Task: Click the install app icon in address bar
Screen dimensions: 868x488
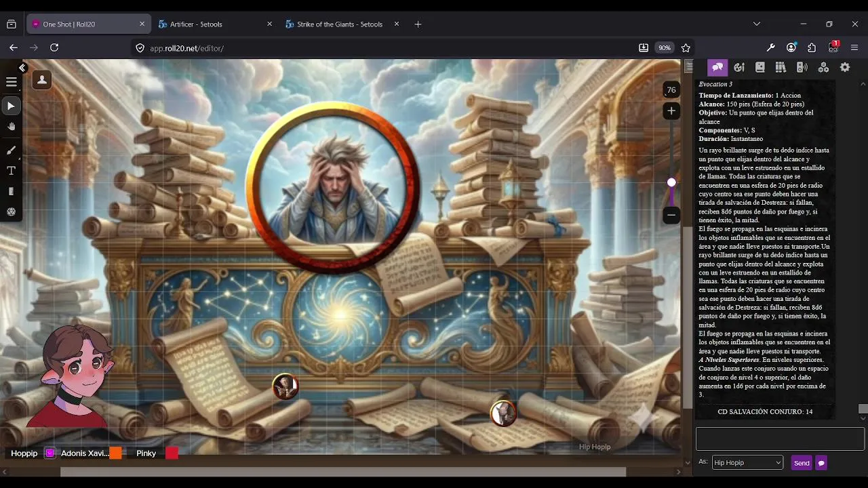Action: click(x=644, y=48)
